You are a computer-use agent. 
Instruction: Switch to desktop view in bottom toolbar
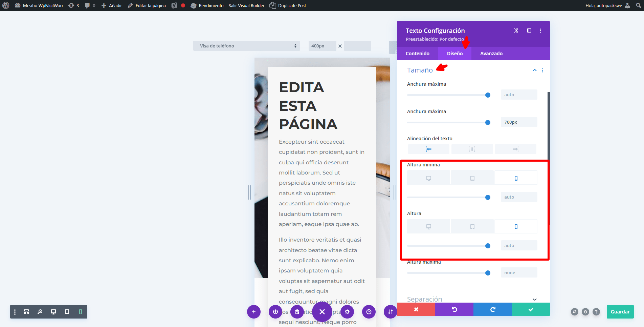pos(53,312)
